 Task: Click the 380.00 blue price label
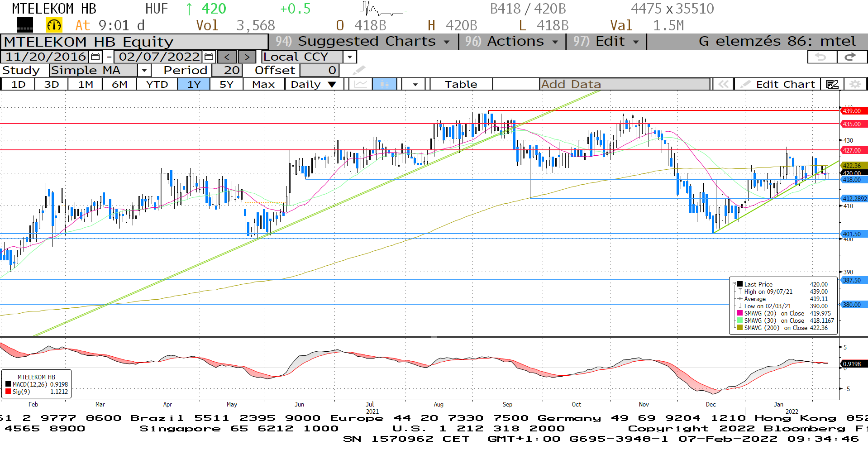pyautogui.click(x=854, y=305)
